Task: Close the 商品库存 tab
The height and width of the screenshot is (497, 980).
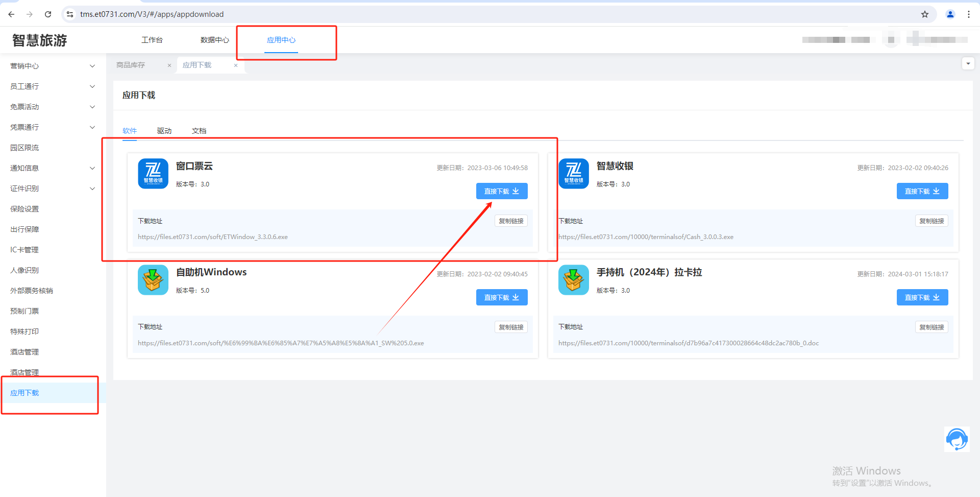Action: pyautogui.click(x=169, y=65)
